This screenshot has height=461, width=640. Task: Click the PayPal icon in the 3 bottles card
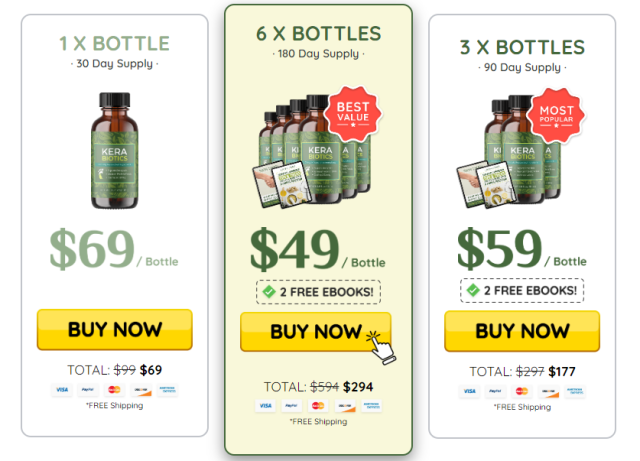click(496, 391)
